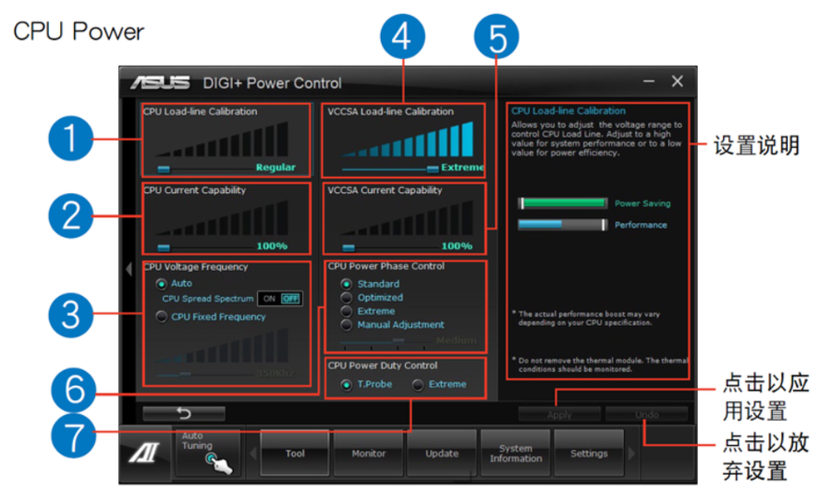The height and width of the screenshot is (504, 832).
Task: Click the VCCSA Current Capability bar graph
Action: tap(407, 218)
